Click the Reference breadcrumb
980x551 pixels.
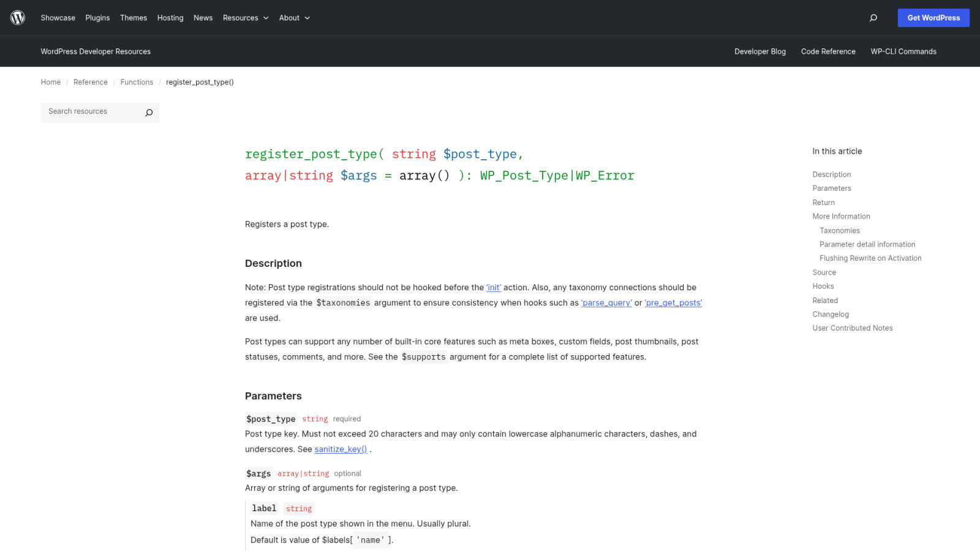[91, 82]
